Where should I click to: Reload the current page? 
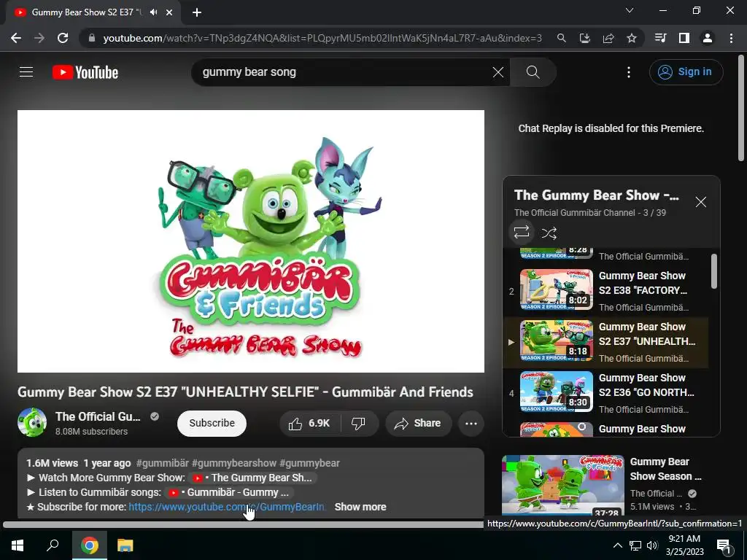coord(63,38)
